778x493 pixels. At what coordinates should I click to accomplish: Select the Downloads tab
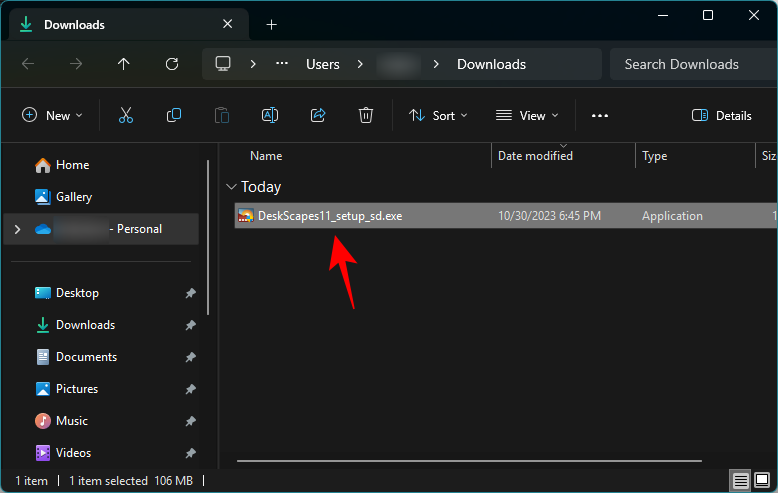click(x=129, y=24)
